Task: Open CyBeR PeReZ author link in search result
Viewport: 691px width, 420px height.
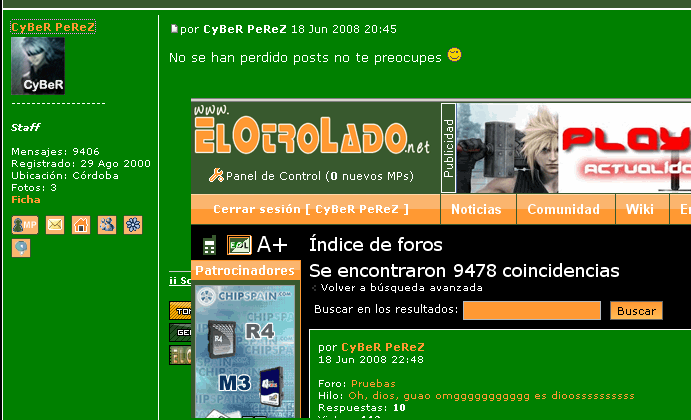Action: [383, 347]
